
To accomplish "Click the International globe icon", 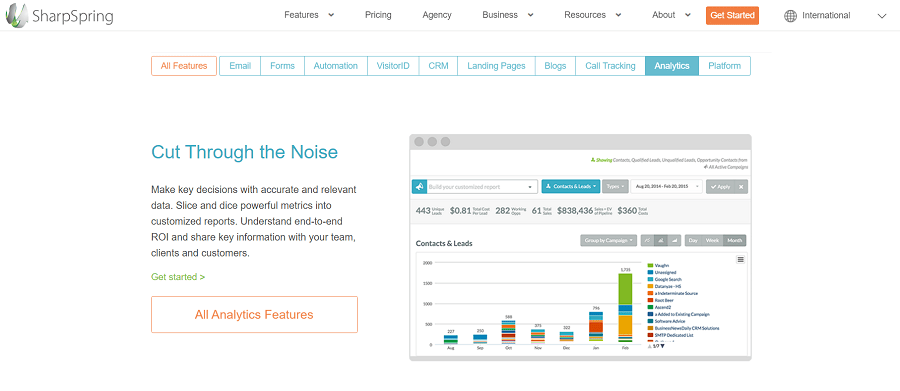I will [790, 16].
